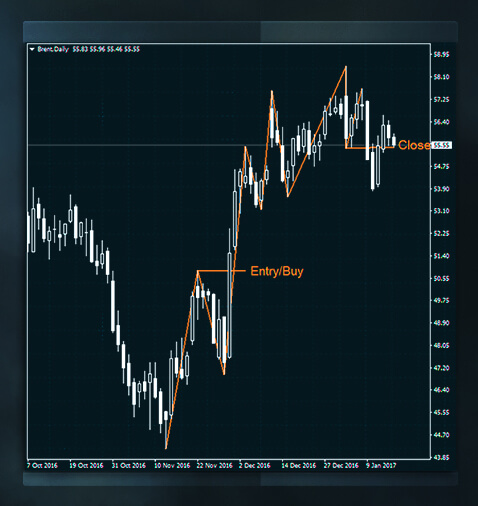Screen dimensions: 478x506
Task: Select the Entry/Buy annotation label
Action: 277,271
